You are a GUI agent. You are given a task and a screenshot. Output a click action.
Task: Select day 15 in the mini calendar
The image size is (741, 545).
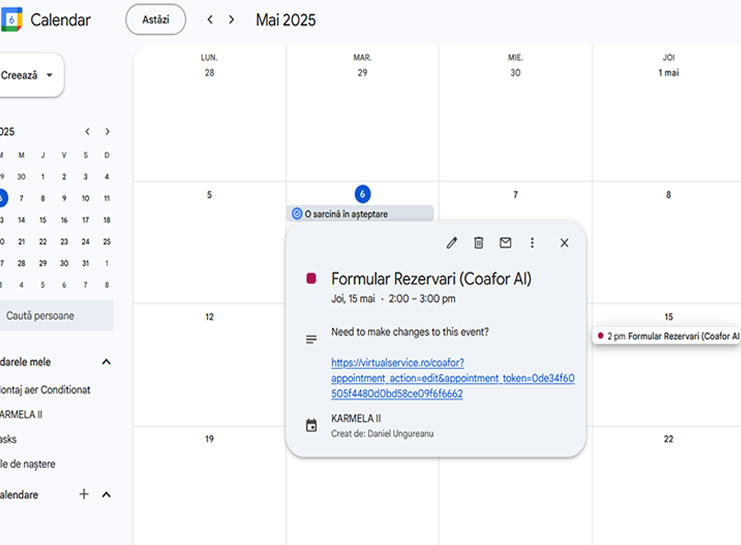click(43, 220)
